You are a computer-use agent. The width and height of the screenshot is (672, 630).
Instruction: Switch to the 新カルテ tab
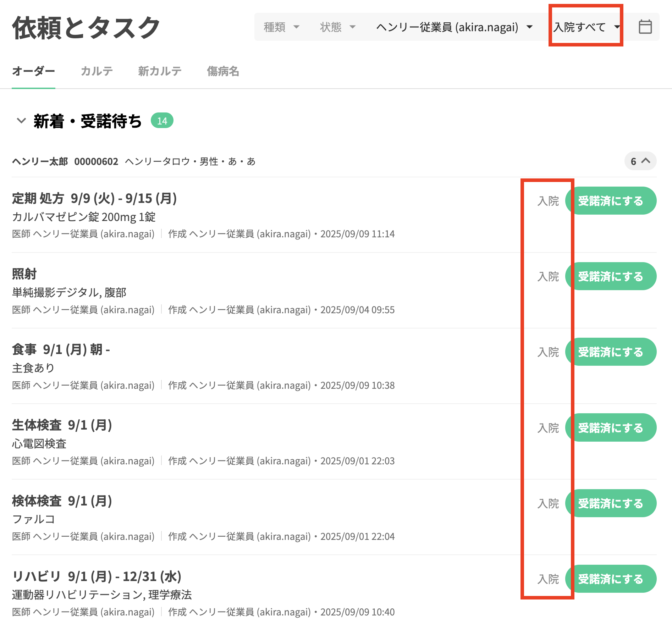(160, 71)
